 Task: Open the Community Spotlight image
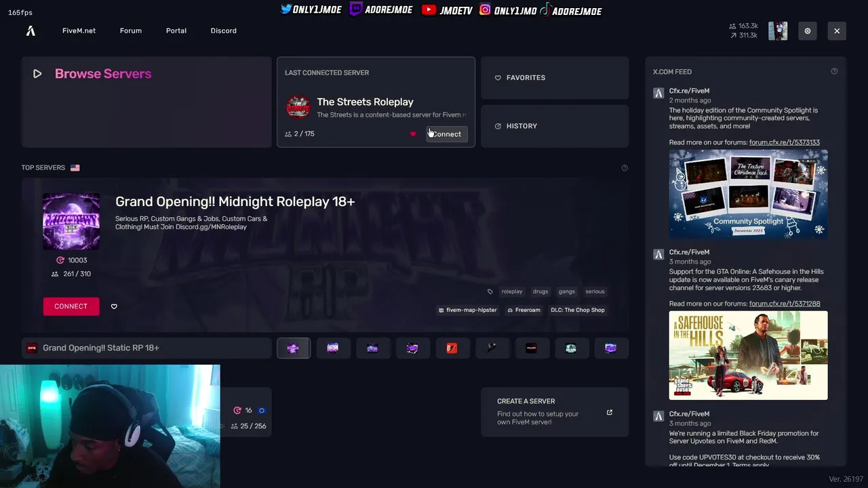pyautogui.click(x=749, y=194)
